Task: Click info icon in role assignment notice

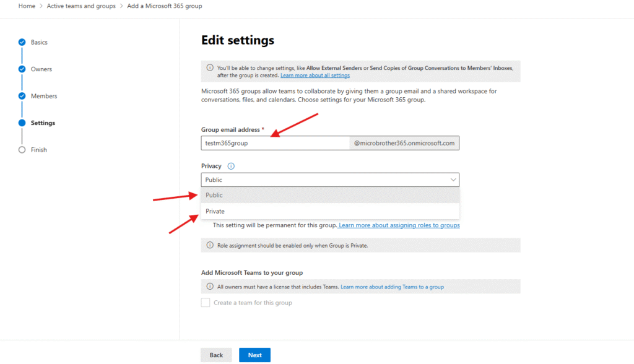Action: tap(209, 245)
